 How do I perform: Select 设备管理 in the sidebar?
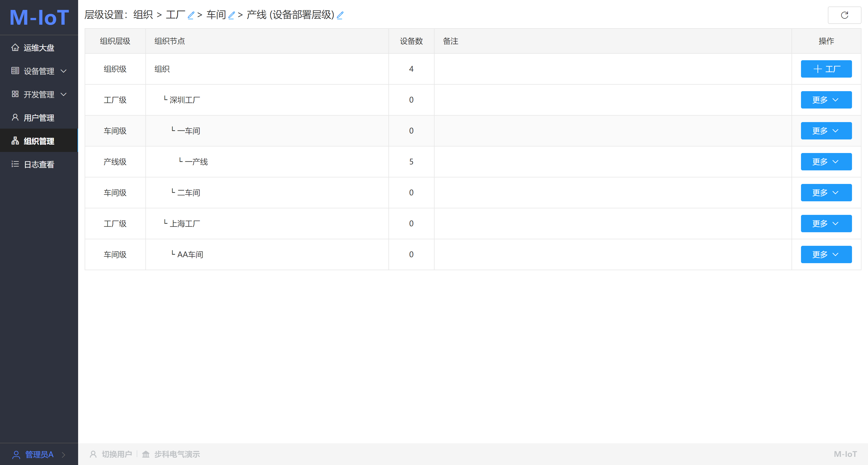pyautogui.click(x=39, y=71)
